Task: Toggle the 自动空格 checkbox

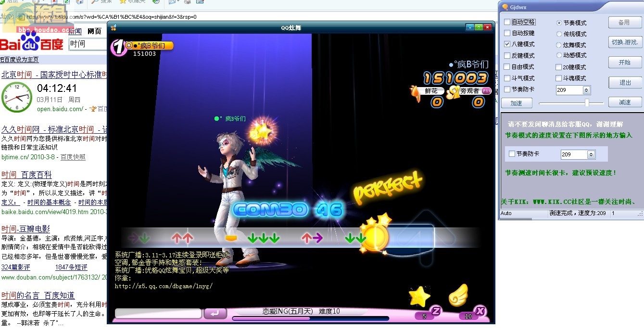Action: point(507,22)
